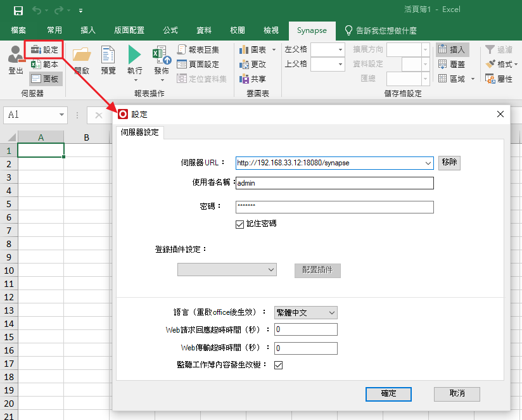Image resolution: width=522 pixels, height=420 pixels.
Task: Click the 移除 remove button
Action: pyautogui.click(x=449, y=163)
